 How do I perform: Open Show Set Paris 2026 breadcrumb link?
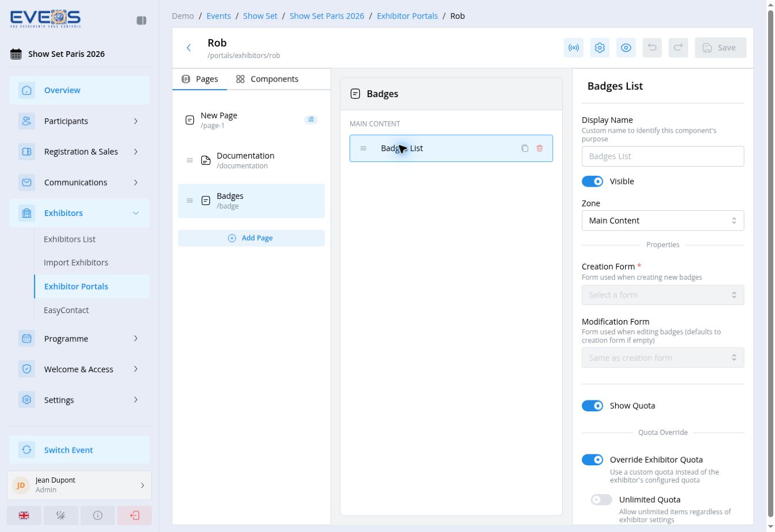[x=327, y=16]
